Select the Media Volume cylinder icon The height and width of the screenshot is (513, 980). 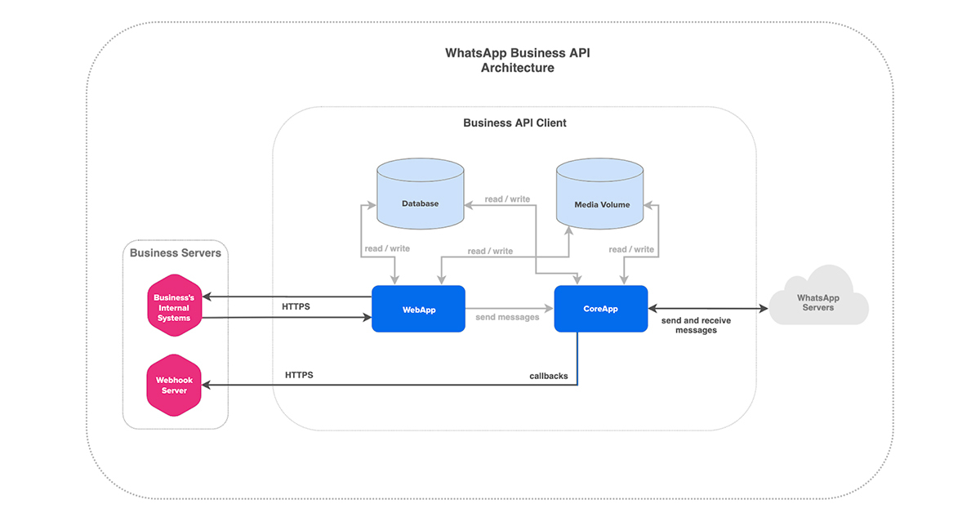(599, 196)
